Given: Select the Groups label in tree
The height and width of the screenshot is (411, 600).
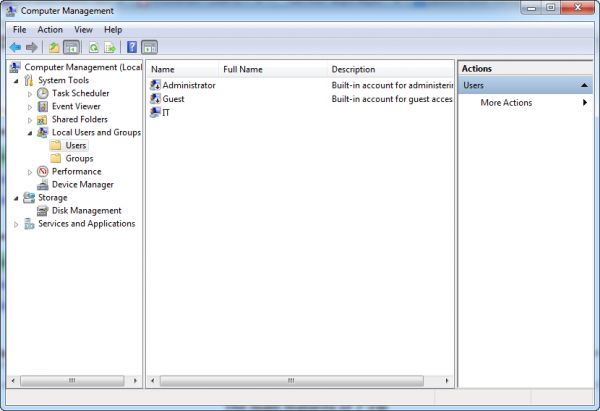Looking at the screenshot, I should 79,158.
